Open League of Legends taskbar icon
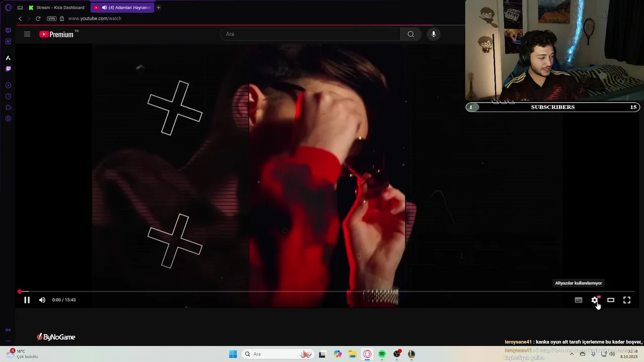The height and width of the screenshot is (362, 644). [412, 354]
